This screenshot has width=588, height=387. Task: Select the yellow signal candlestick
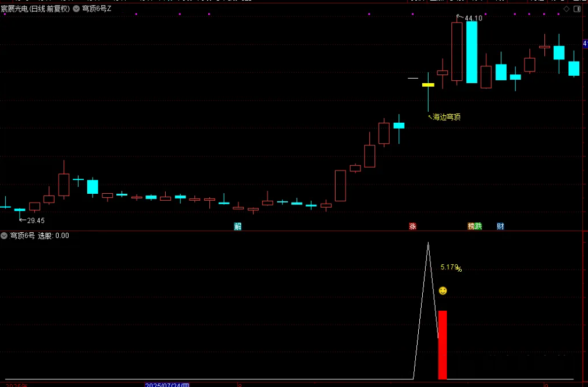(x=428, y=85)
